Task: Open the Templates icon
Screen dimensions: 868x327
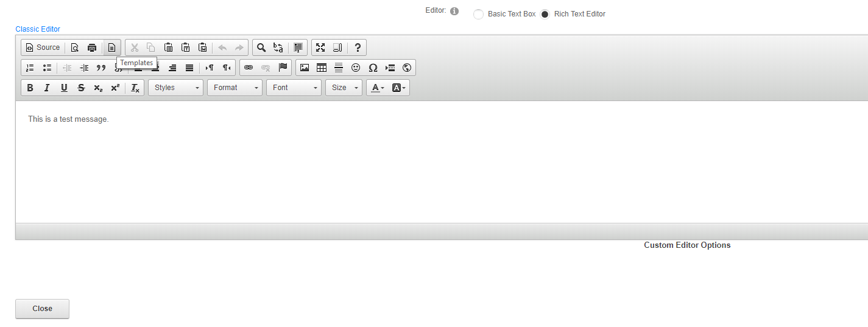Action: 111,47
